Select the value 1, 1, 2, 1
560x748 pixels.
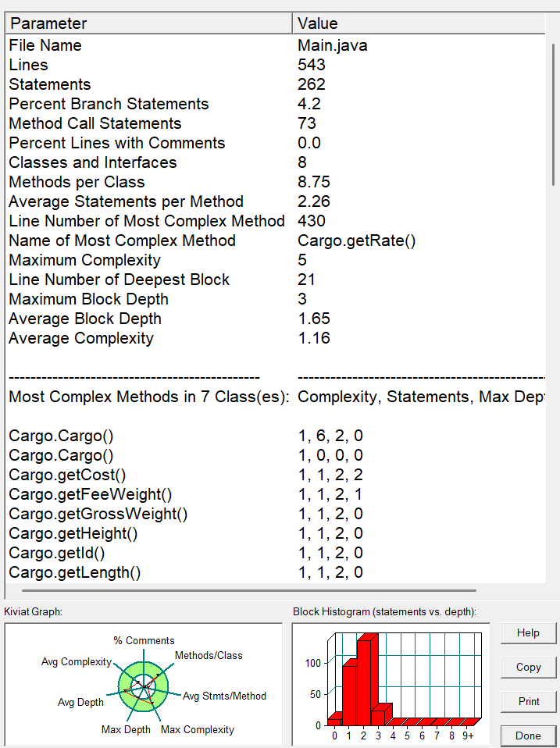click(330, 495)
